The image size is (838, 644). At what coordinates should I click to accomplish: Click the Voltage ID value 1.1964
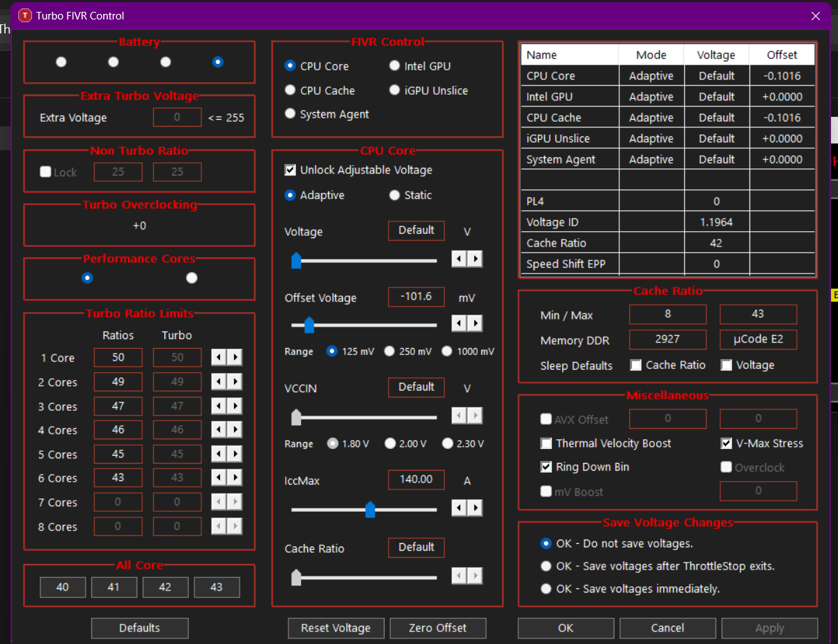(716, 222)
